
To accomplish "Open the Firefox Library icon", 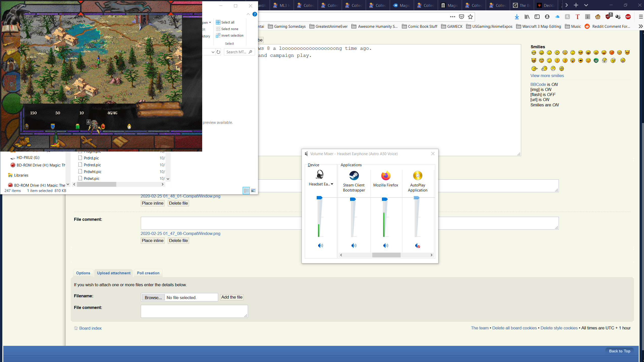I will (527, 17).
